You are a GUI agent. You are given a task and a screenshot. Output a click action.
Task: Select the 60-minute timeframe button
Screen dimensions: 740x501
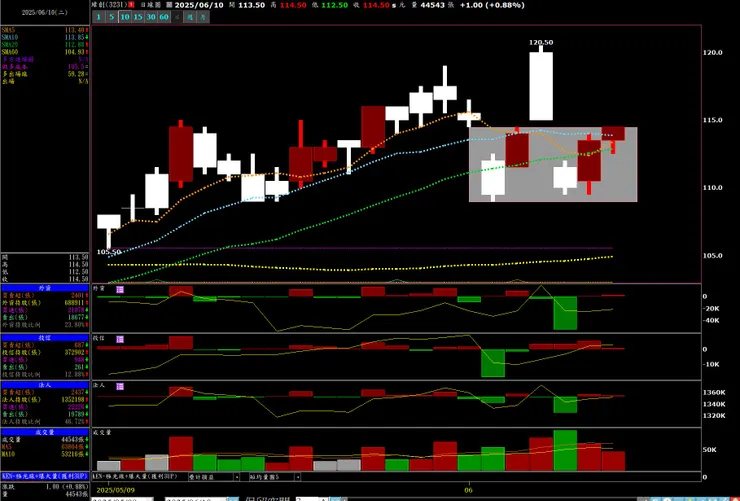coord(164,17)
